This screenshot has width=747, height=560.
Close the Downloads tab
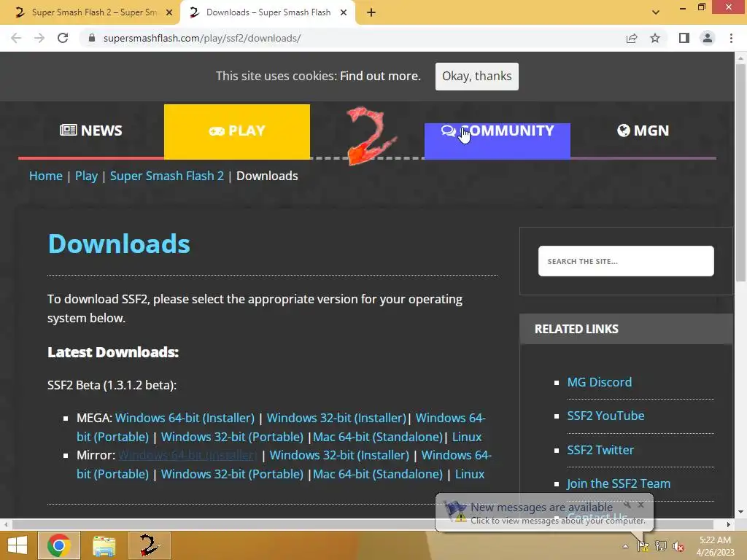coord(344,13)
